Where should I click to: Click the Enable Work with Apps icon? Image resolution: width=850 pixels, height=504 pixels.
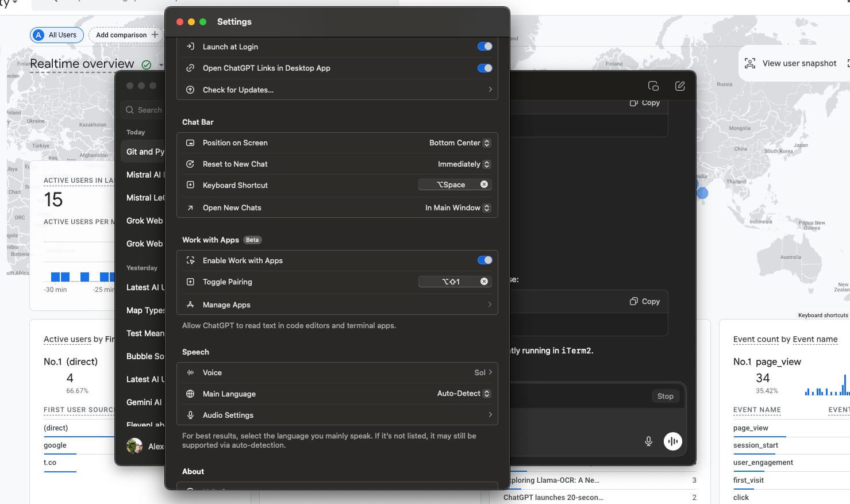(x=190, y=260)
